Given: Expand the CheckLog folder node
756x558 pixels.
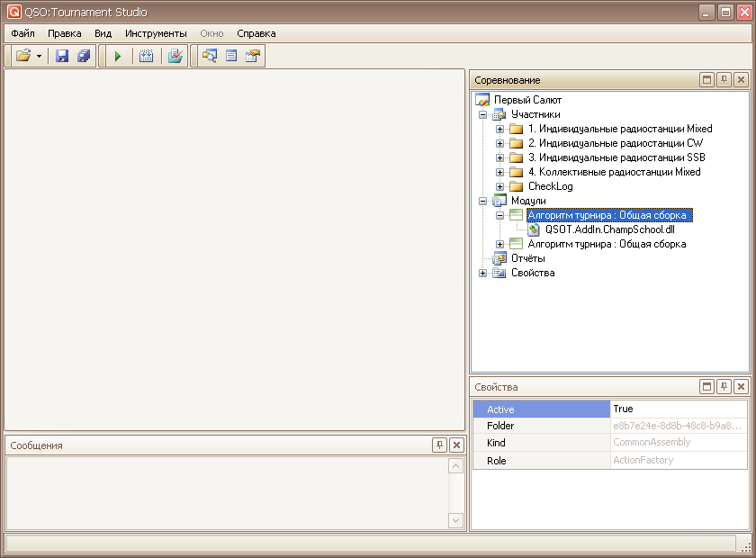Looking at the screenshot, I should (500, 186).
